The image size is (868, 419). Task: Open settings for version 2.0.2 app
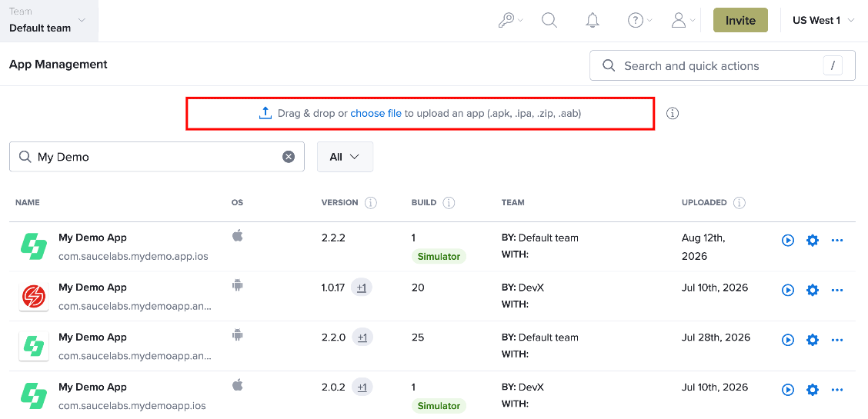[812, 390]
